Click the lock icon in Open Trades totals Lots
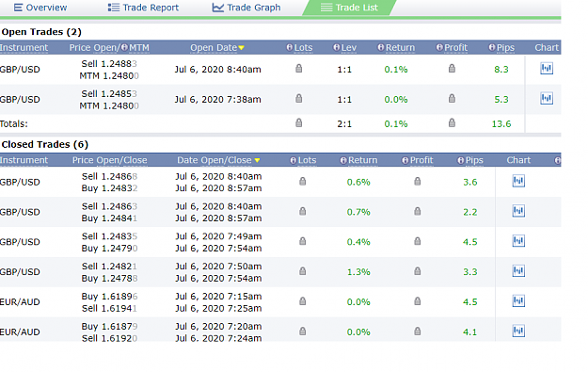The height and width of the screenshot is (372, 588). [x=298, y=122]
